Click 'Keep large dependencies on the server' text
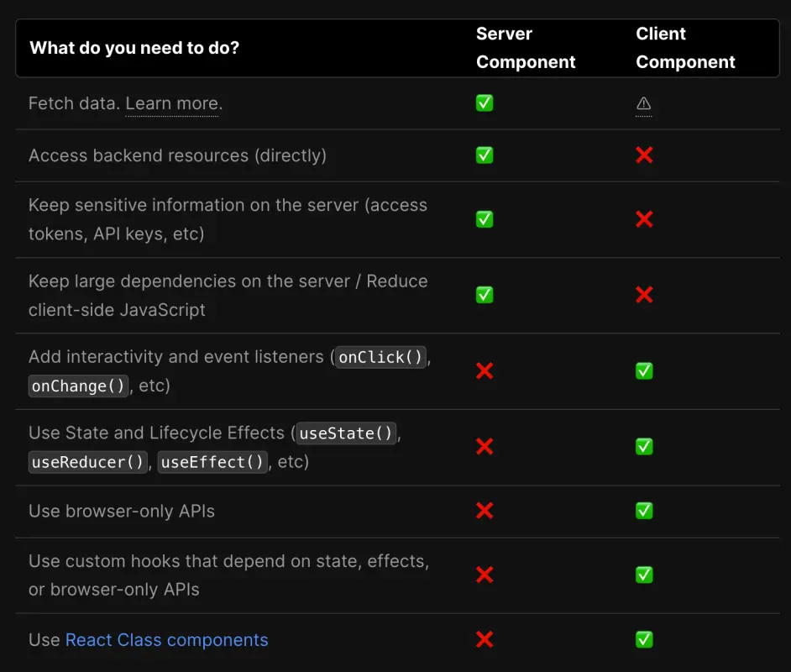 (189, 281)
